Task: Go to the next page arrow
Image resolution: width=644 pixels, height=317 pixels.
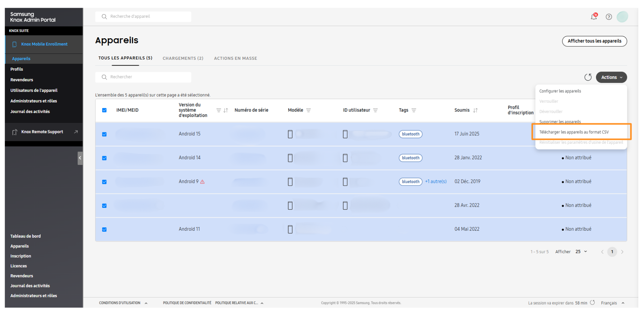Action: 622,252
